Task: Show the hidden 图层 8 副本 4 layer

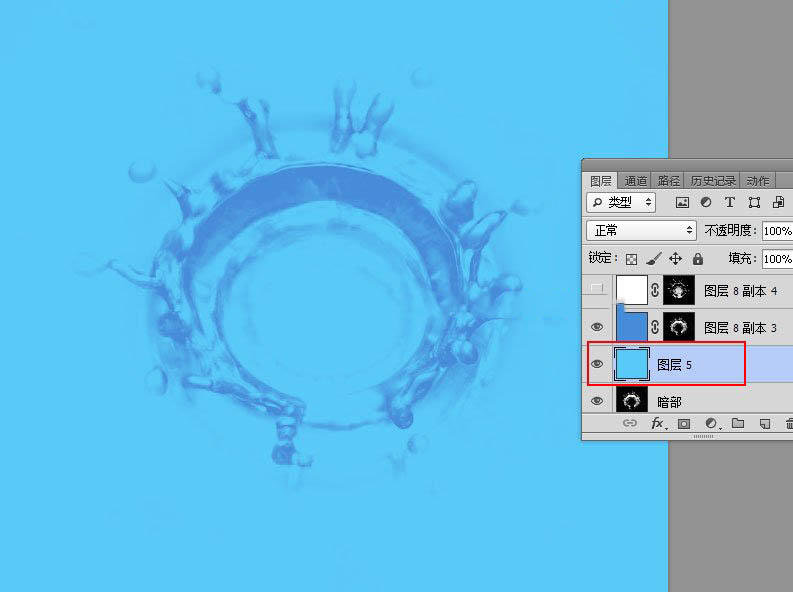Action: point(597,289)
